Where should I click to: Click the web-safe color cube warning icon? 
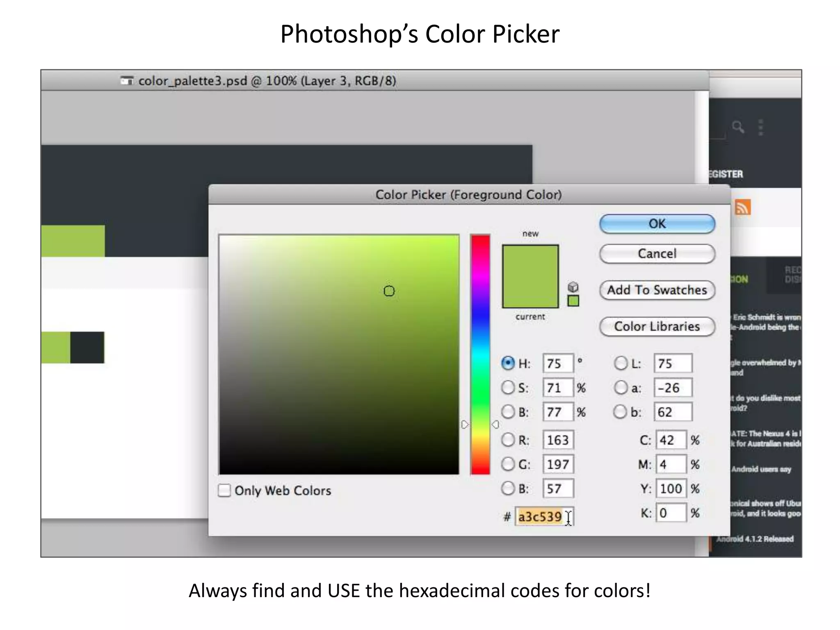point(573,287)
